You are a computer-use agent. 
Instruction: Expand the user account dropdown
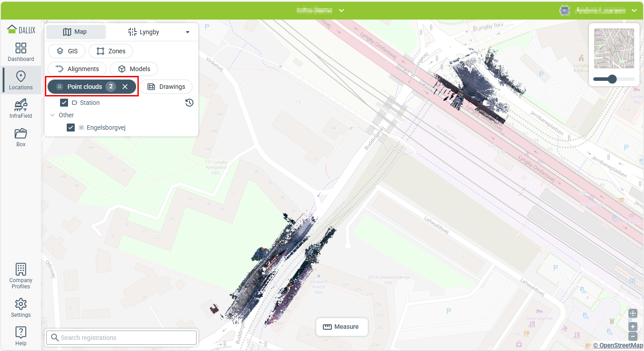[634, 10]
